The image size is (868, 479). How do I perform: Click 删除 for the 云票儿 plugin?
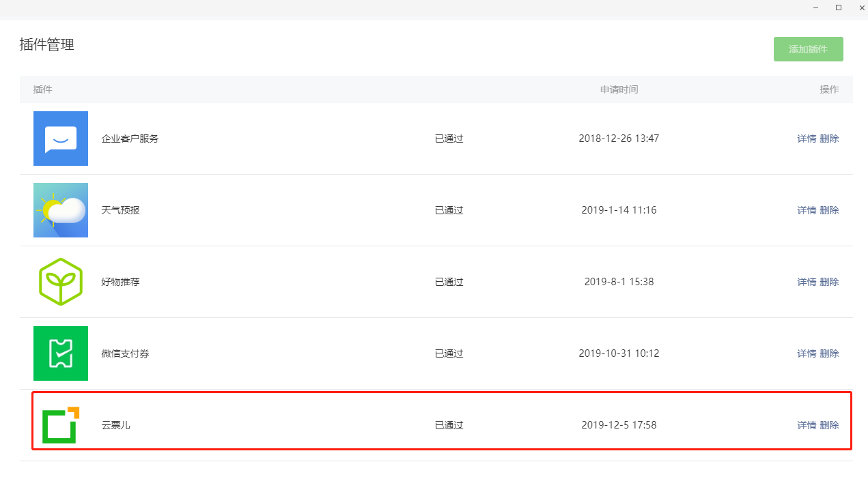(829, 425)
